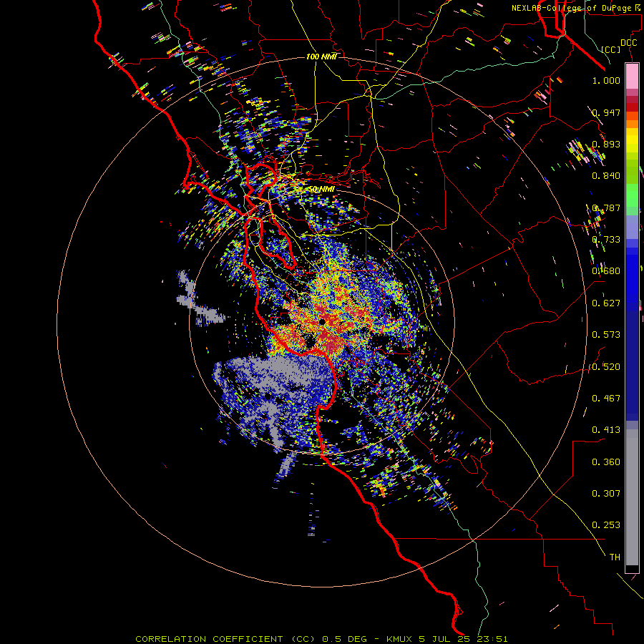Click the 0.5 DEG elevation text
Viewport: 644px width, 644px height.
(345, 639)
